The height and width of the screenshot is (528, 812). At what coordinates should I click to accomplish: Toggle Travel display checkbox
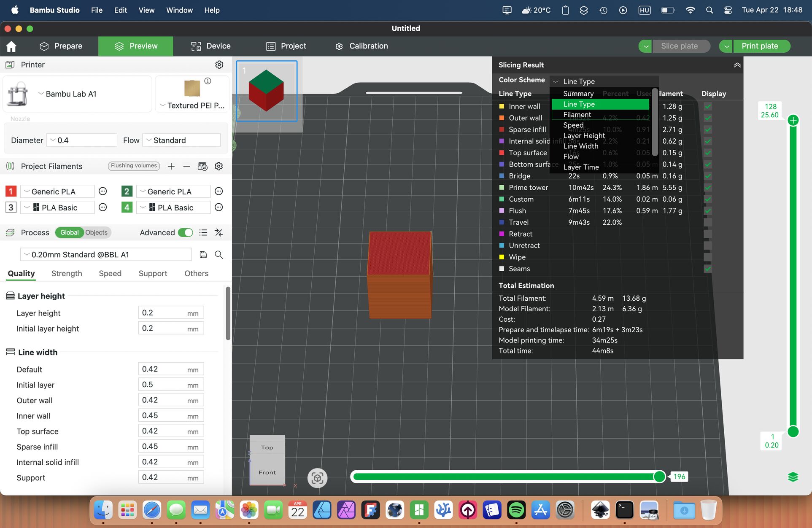click(x=708, y=222)
